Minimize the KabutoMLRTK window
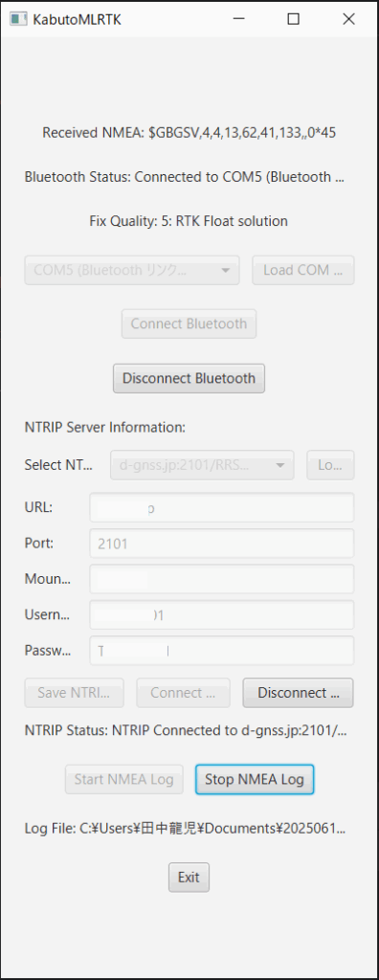379x980 pixels. (x=238, y=19)
